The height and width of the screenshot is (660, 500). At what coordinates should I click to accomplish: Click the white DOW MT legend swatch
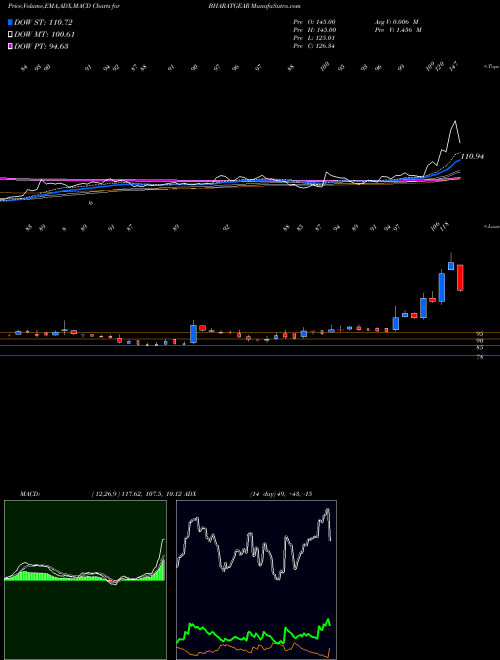coord(10,34)
